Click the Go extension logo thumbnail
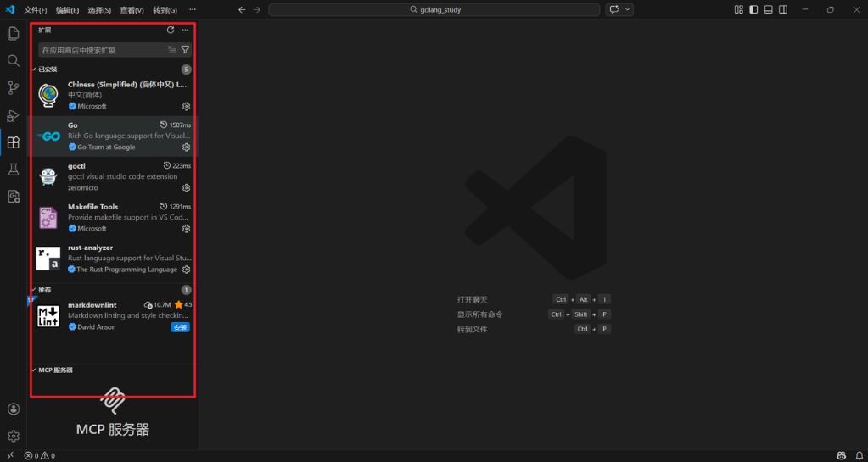The height and width of the screenshot is (462, 868). 48,136
